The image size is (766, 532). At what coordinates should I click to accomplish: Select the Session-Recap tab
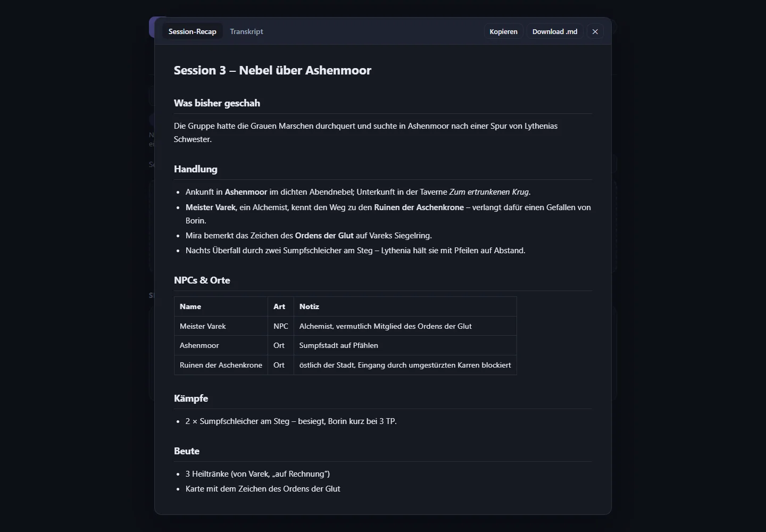click(193, 32)
